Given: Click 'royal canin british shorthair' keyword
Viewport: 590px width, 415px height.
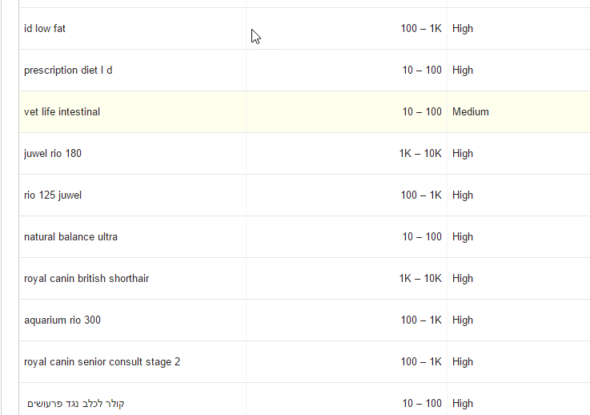Looking at the screenshot, I should (87, 278).
